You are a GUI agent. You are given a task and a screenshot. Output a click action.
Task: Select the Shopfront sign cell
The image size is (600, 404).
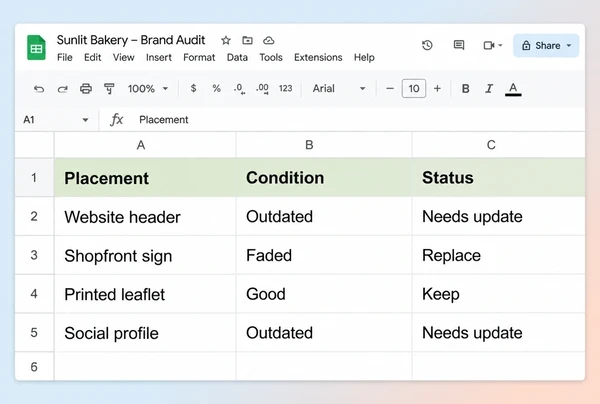click(x=145, y=255)
